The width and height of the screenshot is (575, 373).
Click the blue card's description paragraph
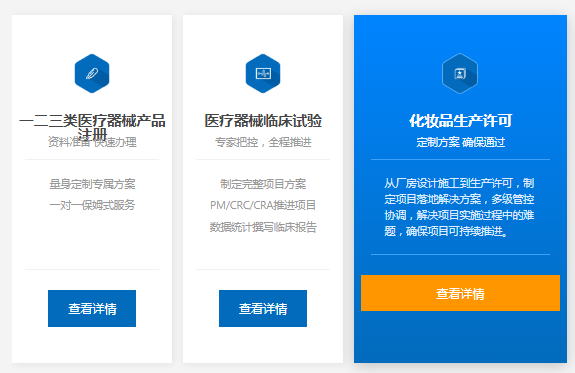pyautogui.click(x=460, y=207)
